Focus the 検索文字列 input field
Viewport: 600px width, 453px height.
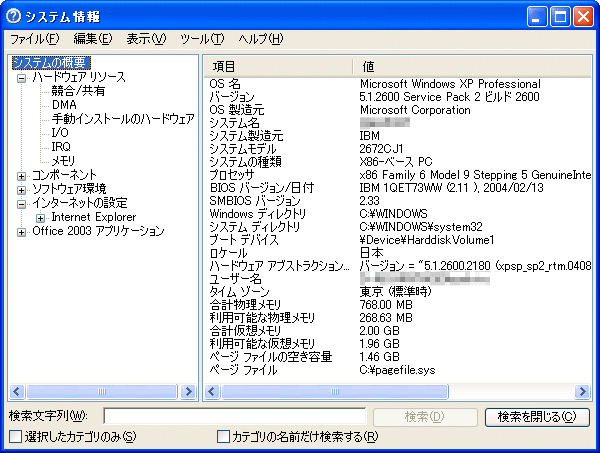point(235,416)
